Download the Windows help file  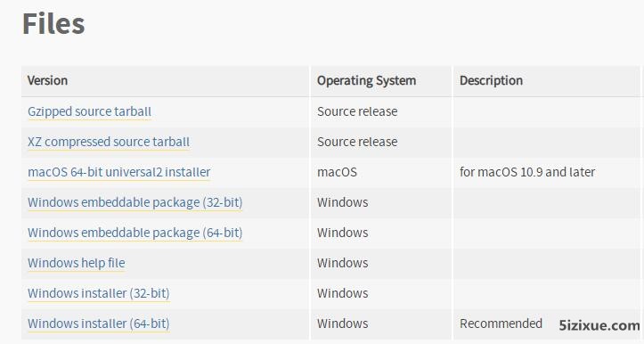(77, 263)
